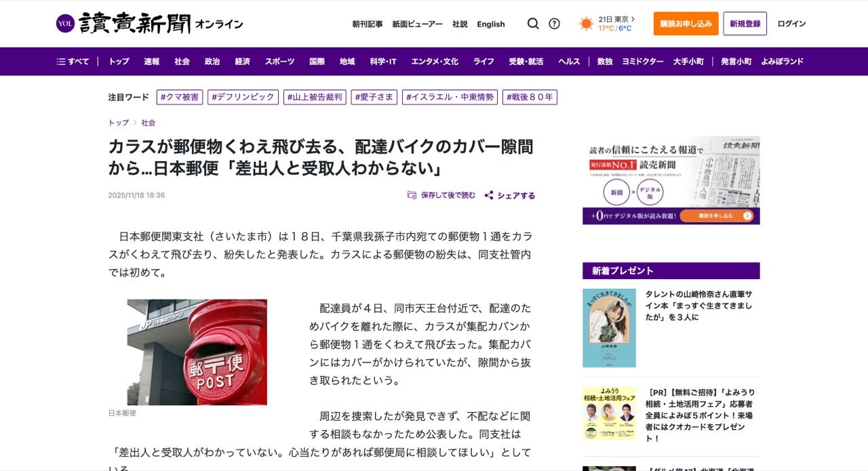The image size is (868, 471).
Task: Open the Yomiuri Shimbun Online logo
Action: tap(149, 24)
